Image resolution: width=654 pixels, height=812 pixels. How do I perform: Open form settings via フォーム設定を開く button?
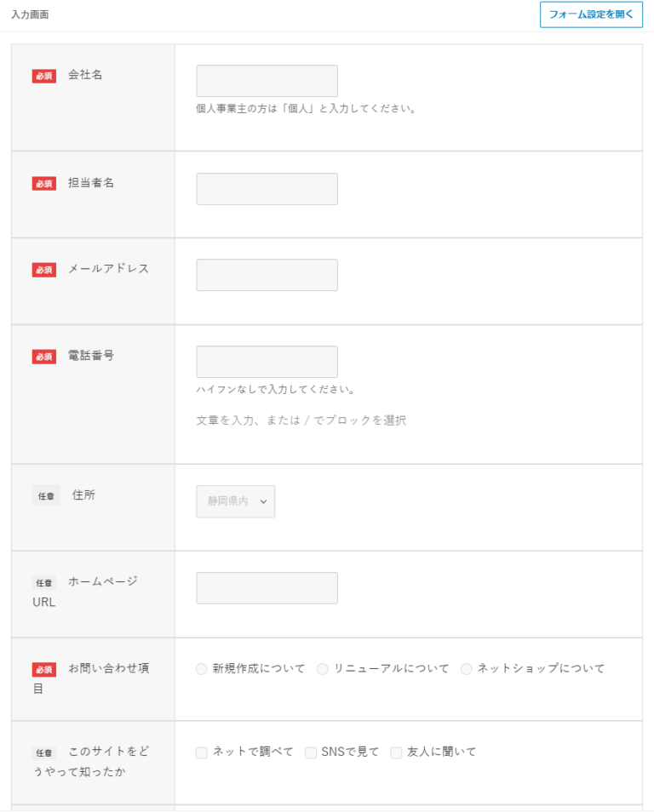590,14
